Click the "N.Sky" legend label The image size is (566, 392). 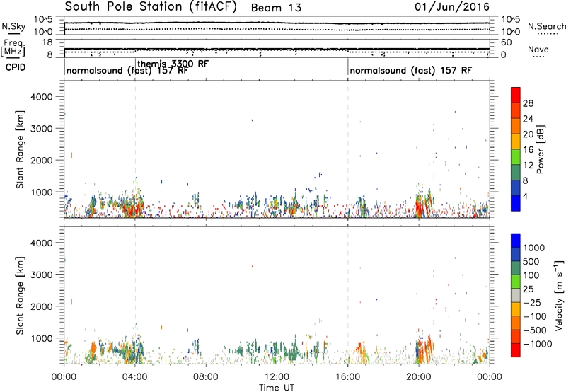pos(13,26)
